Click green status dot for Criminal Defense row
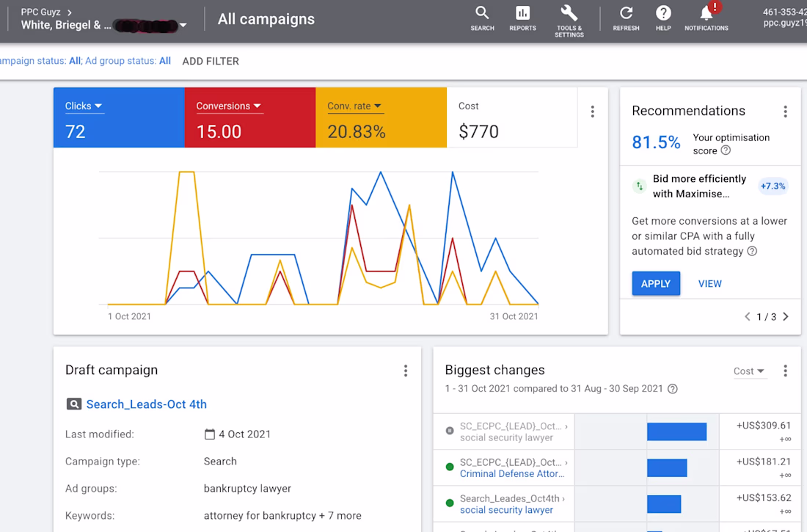 coord(449,467)
